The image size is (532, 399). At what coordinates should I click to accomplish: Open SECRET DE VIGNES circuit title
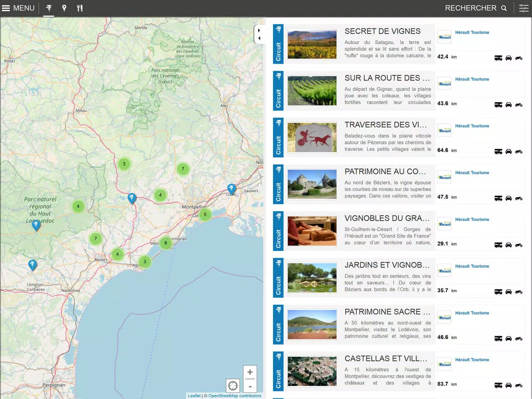[382, 31]
